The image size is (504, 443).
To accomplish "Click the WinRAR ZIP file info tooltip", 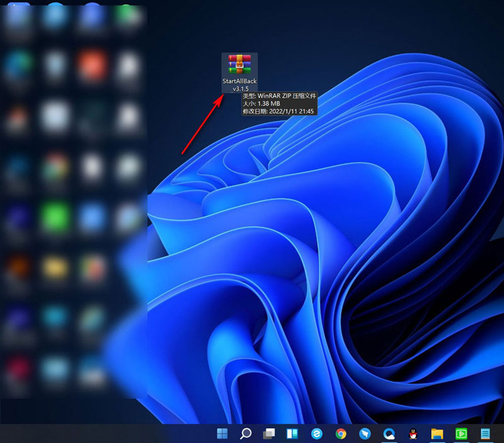I will point(279,103).
